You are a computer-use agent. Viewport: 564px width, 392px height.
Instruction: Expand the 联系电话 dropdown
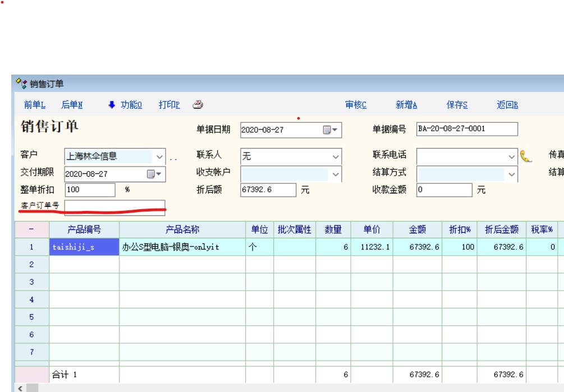pyautogui.click(x=512, y=157)
